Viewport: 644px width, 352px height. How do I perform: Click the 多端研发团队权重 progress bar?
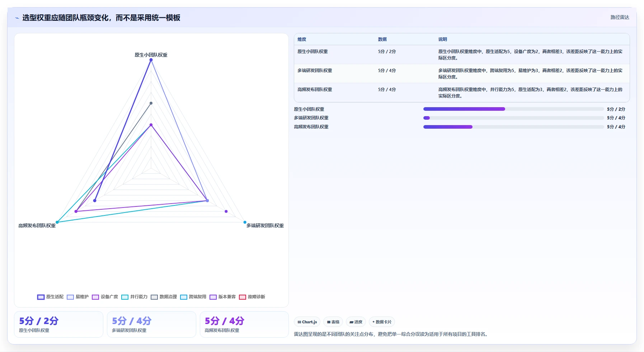[x=513, y=118]
